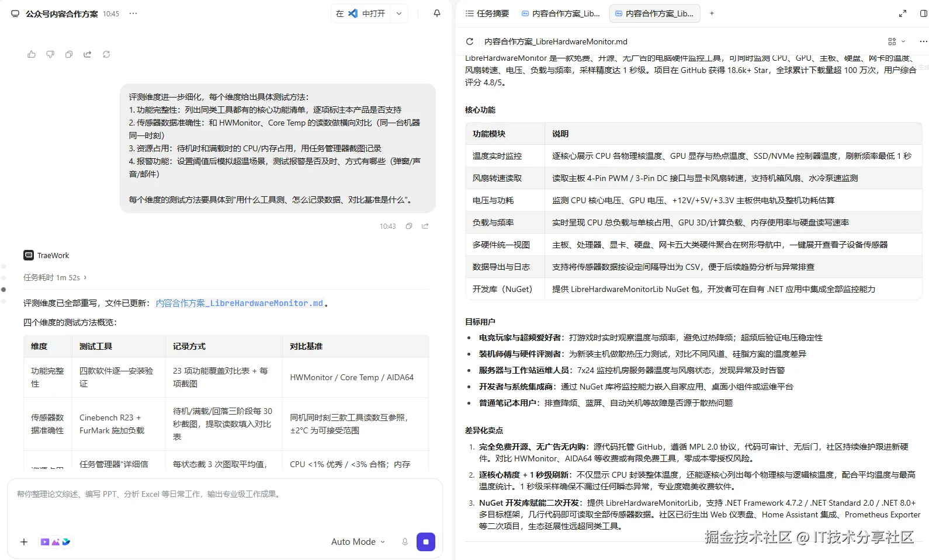
Task: Open the Auto Mode dropdown
Action: 358,542
